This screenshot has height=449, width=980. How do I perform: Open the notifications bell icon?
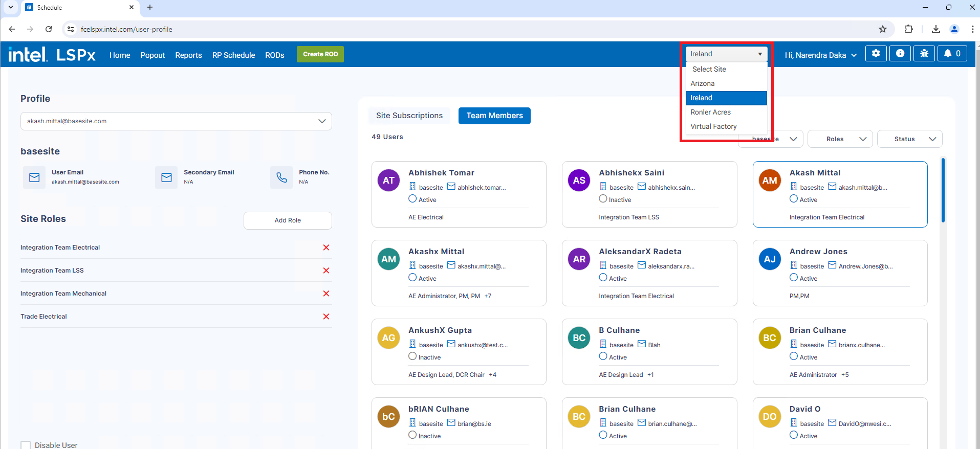click(952, 54)
